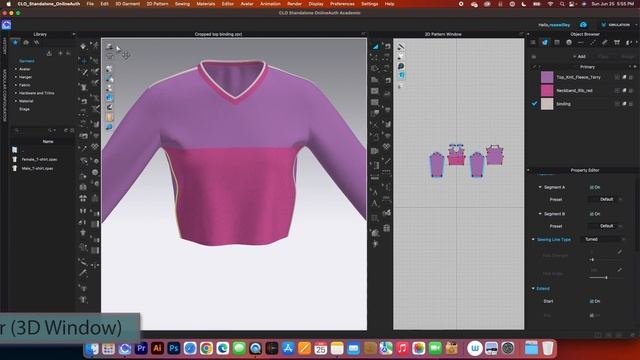Select Male_T-shirt.zpac file
Image resolution: width=640 pixels, height=360 pixels.
38,168
